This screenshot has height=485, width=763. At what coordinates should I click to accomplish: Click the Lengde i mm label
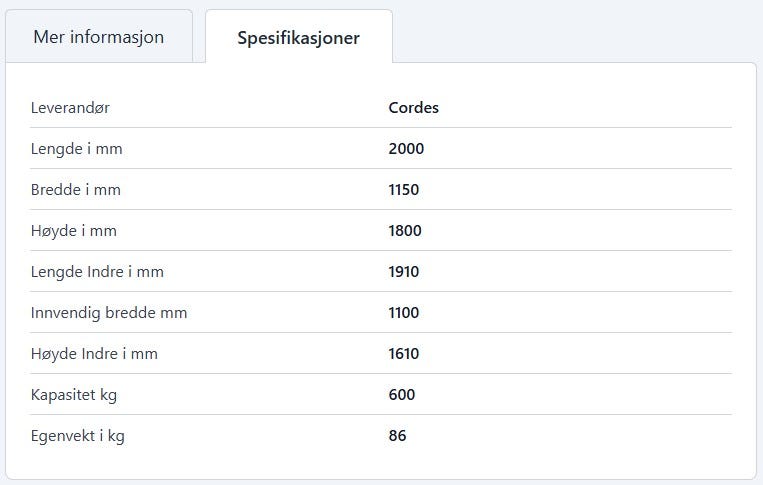click(x=76, y=148)
